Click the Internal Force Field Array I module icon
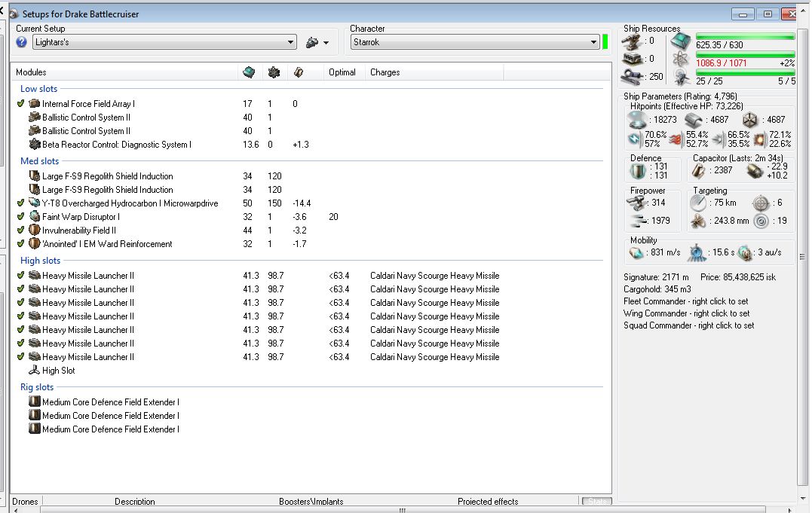 click(34, 103)
